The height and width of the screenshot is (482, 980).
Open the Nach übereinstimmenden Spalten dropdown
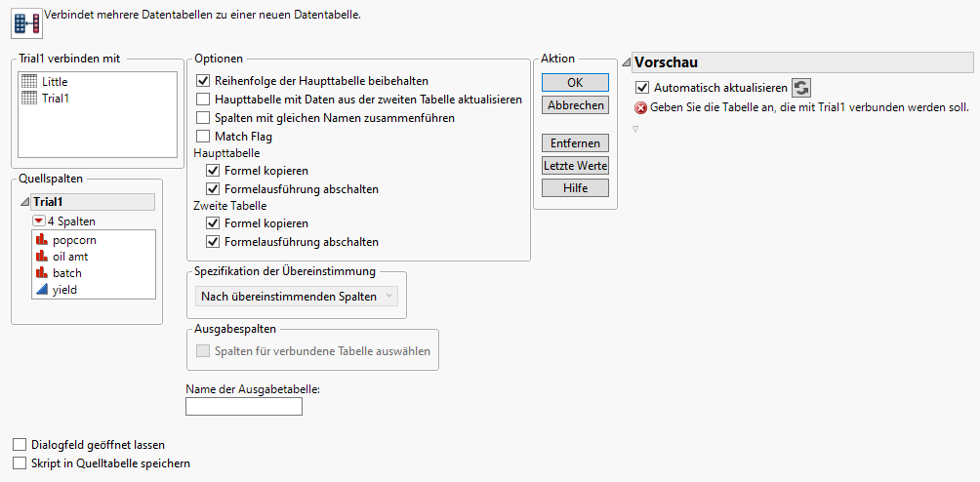point(297,297)
